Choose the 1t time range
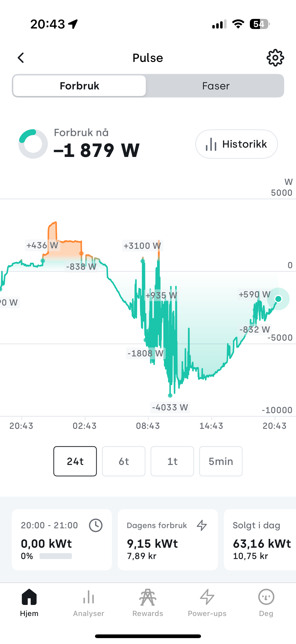296x644 pixels. 172,461
